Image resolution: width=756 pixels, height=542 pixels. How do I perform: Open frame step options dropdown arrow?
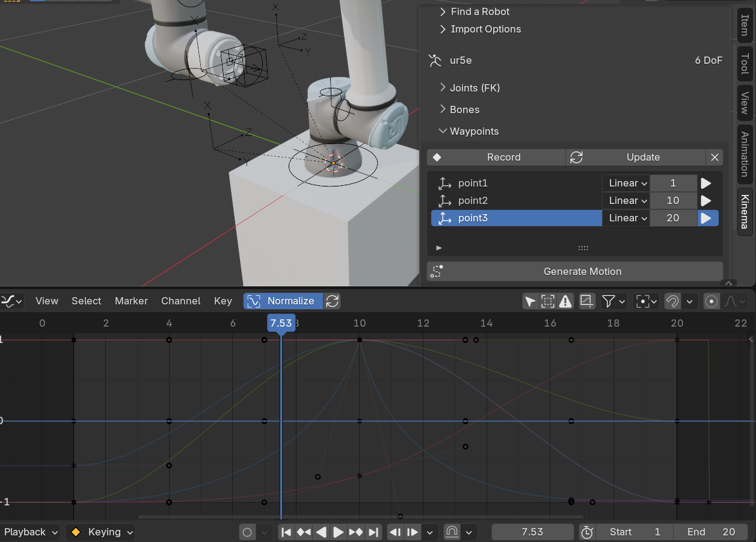429,532
